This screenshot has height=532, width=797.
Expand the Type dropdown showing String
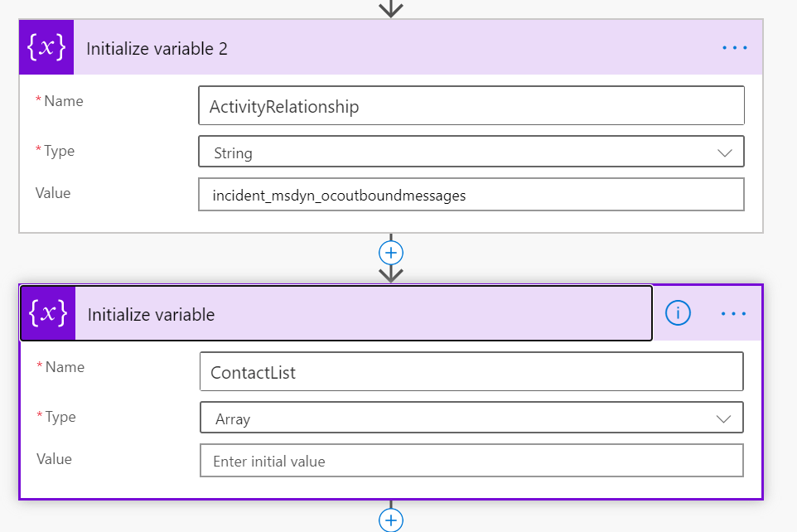[x=471, y=152]
